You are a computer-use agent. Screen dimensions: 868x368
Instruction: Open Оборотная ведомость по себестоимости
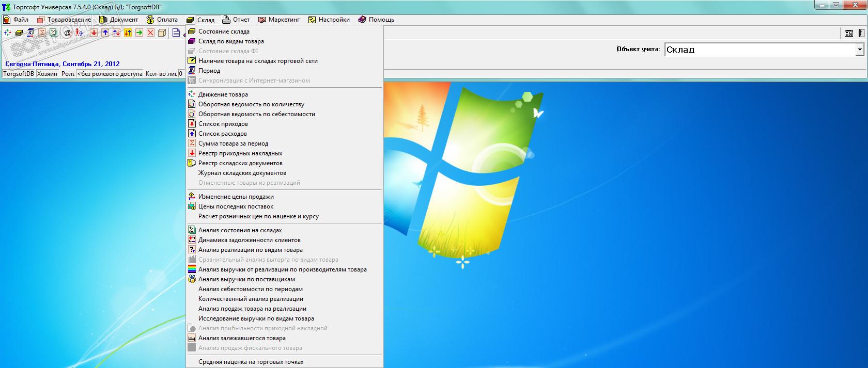[284, 114]
